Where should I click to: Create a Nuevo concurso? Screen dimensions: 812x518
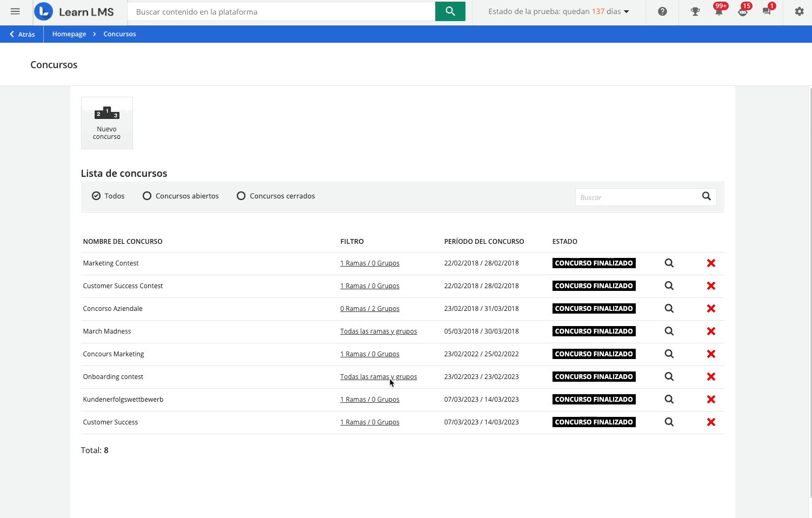(107, 123)
